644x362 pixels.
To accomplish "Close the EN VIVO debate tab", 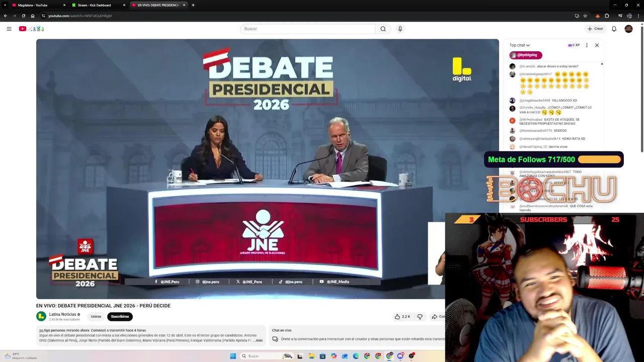I will pyautogui.click(x=184, y=5).
